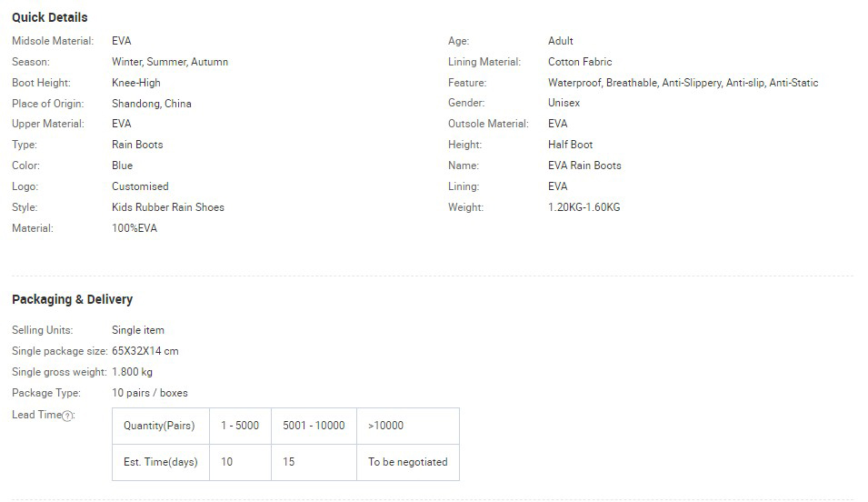
Task: Click the To be negotiated cell
Action: [x=407, y=462]
